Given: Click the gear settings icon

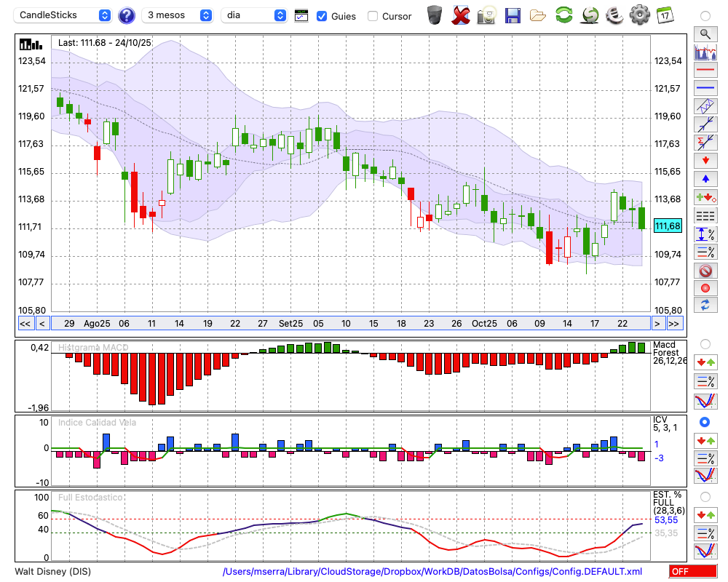Looking at the screenshot, I should (x=639, y=15).
